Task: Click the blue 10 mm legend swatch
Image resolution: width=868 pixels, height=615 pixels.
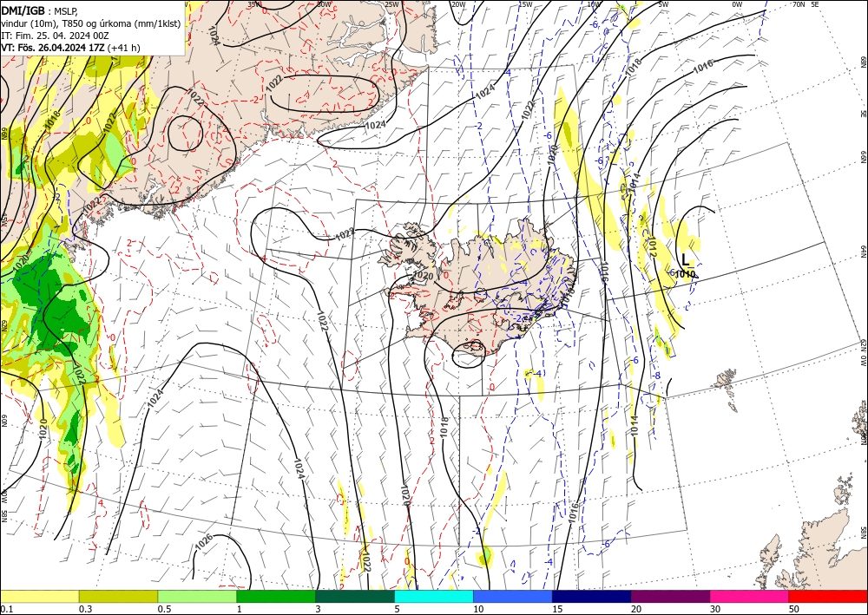Action: pyautogui.click(x=513, y=596)
